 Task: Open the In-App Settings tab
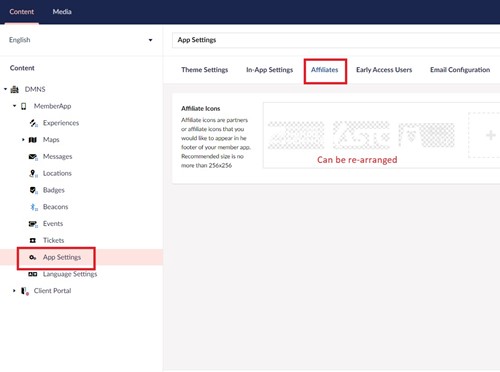tap(269, 70)
